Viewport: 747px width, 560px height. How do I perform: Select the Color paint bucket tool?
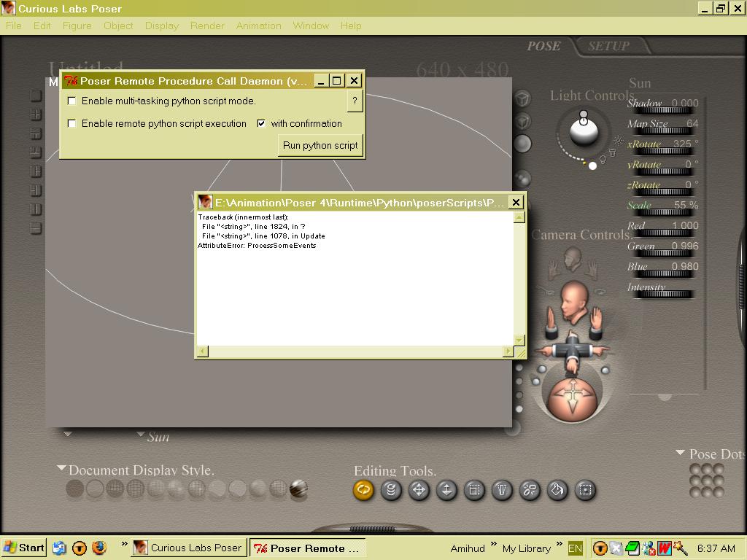point(557,490)
